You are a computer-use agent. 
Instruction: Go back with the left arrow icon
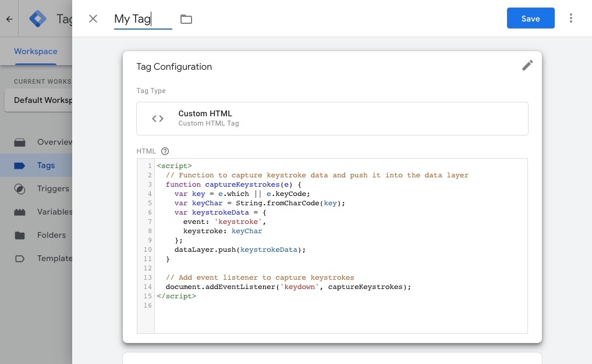click(9, 19)
